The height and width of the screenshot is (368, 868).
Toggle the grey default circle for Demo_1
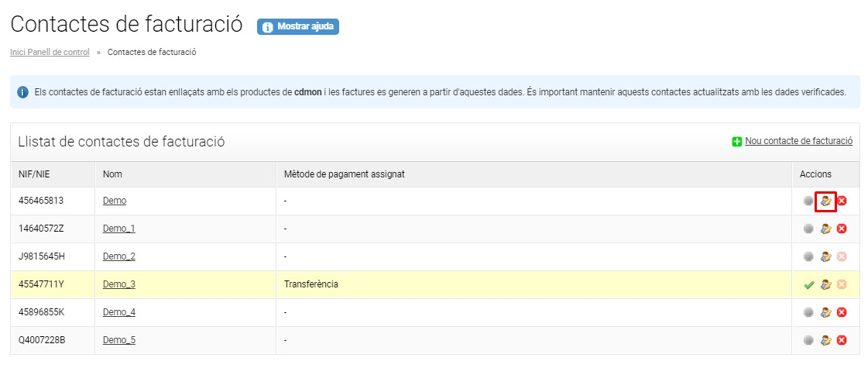click(809, 229)
